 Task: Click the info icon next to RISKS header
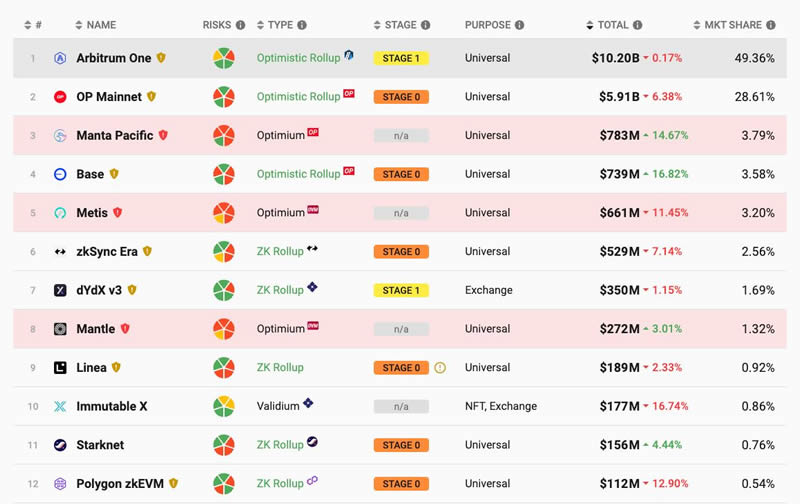click(240, 25)
